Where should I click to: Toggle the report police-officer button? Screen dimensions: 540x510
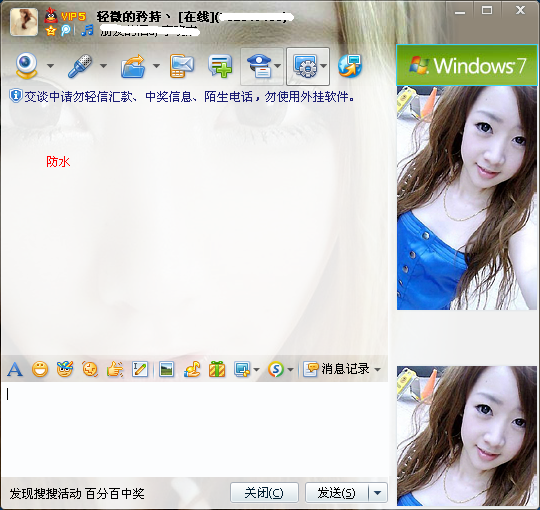pyautogui.click(x=262, y=66)
